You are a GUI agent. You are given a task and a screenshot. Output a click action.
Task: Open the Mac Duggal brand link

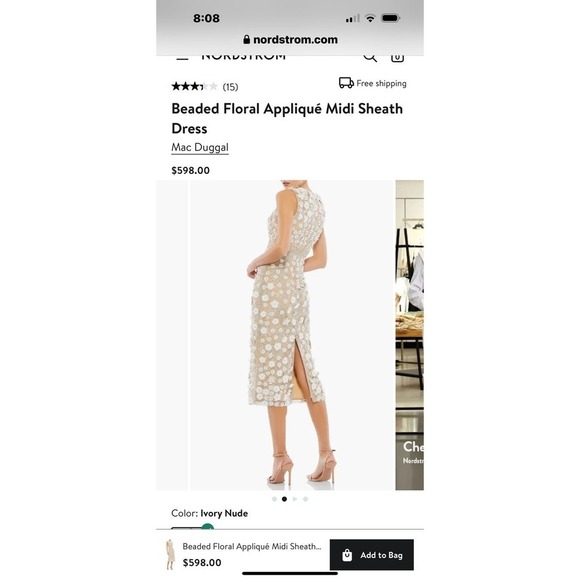pos(200,147)
